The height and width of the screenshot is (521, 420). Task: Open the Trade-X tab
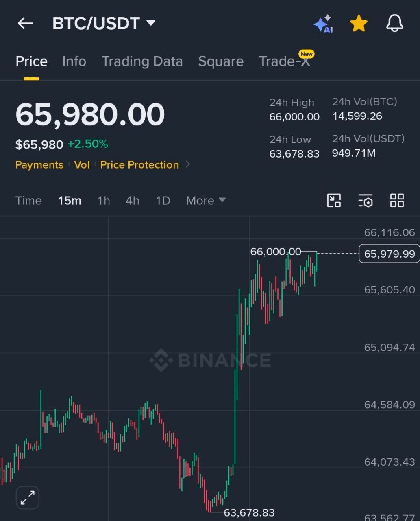tap(284, 61)
